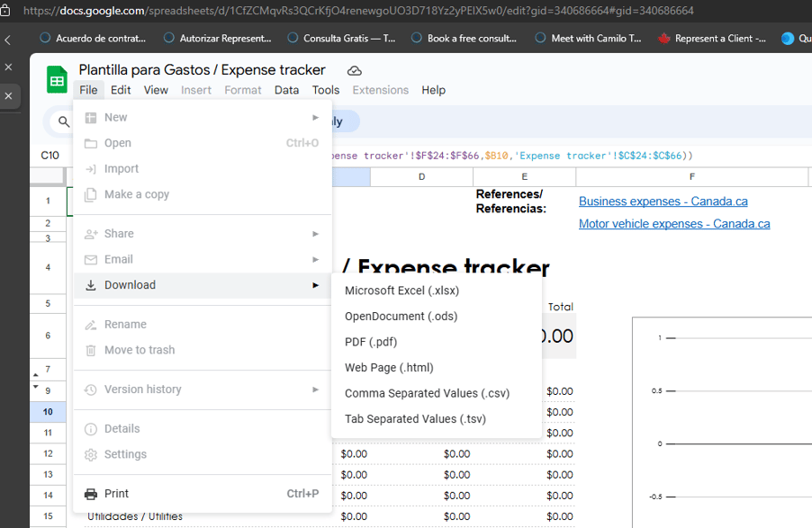The width and height of the screenshot is (812, 528).
Task: Open the Represent a Client bookmark
Action: coord(713,39)
